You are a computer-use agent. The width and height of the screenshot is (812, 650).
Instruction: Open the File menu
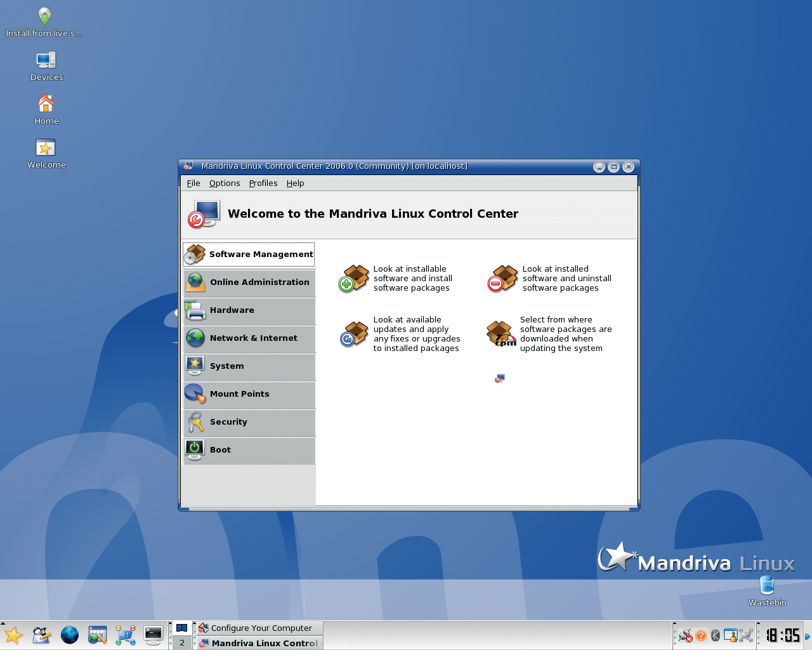coord(193,183)
